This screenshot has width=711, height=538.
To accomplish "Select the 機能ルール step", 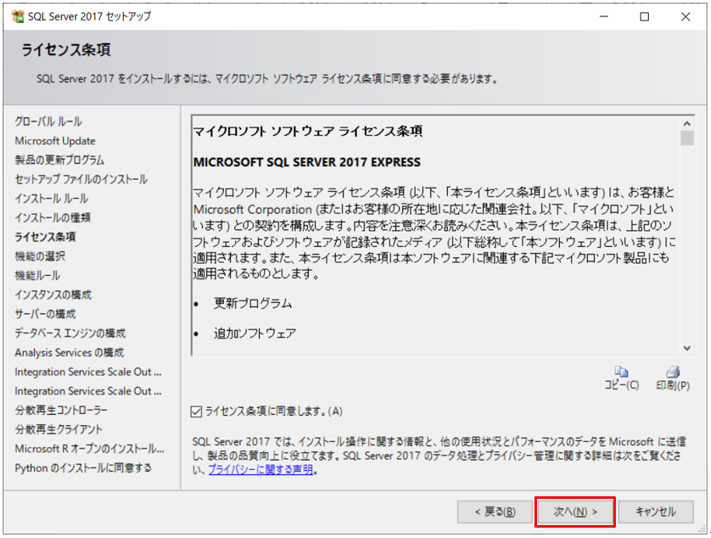I will point(37,275).
